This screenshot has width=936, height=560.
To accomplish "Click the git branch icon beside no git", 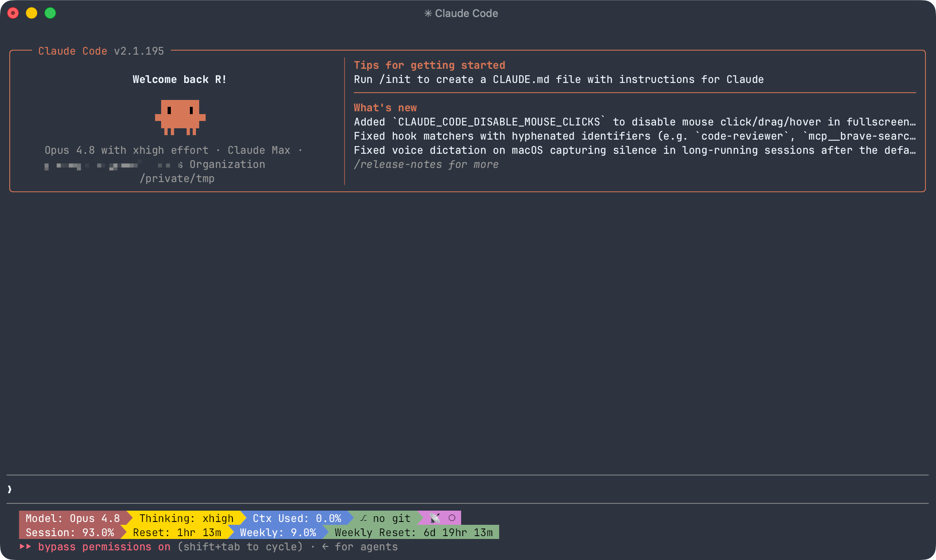I will pyautogui.click(x=364, y=518).
